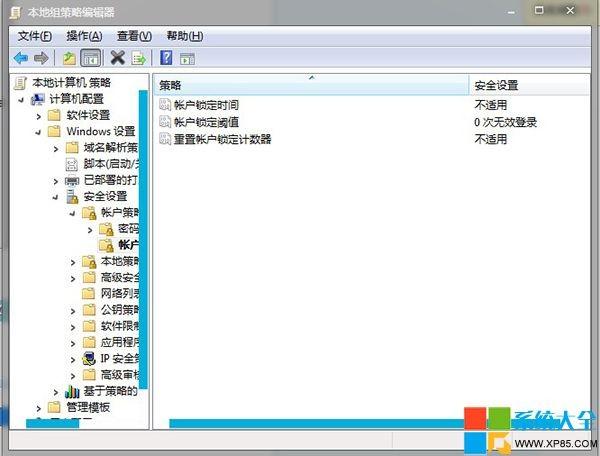Screen dimensions: 600x456
Task: Collapse the 计算机配置 tree node
Action: pyautogui.click(x=21, y=100)
